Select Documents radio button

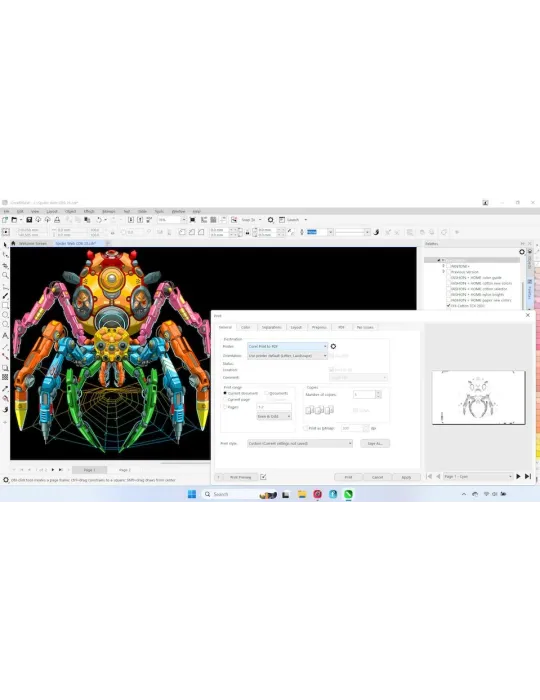click(266, 393)
